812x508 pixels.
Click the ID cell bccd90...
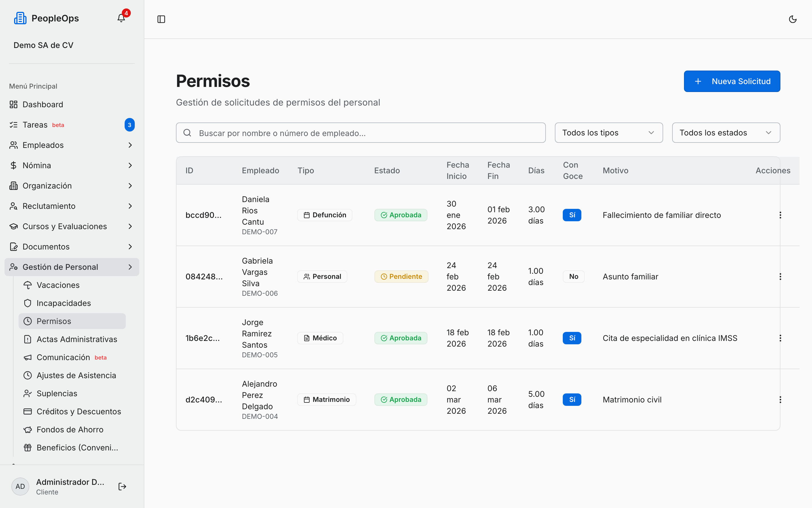pos(203,215)
